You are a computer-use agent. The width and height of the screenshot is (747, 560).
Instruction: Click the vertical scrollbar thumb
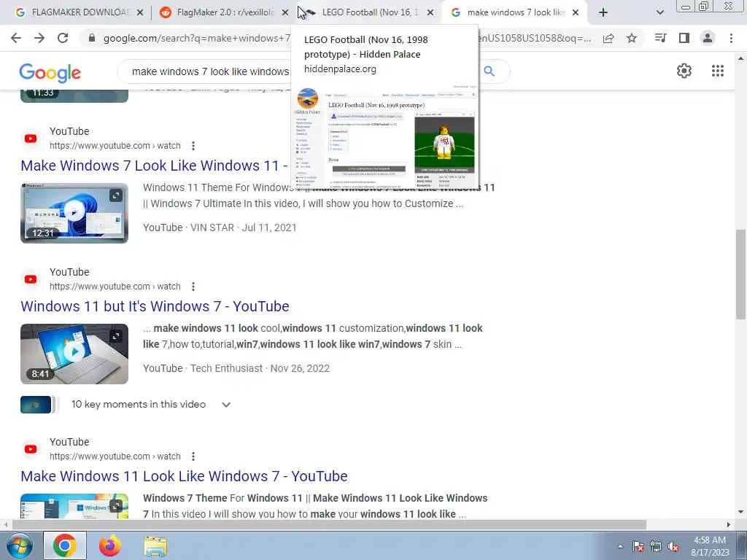pyautogui.click(x=740, y=274)
